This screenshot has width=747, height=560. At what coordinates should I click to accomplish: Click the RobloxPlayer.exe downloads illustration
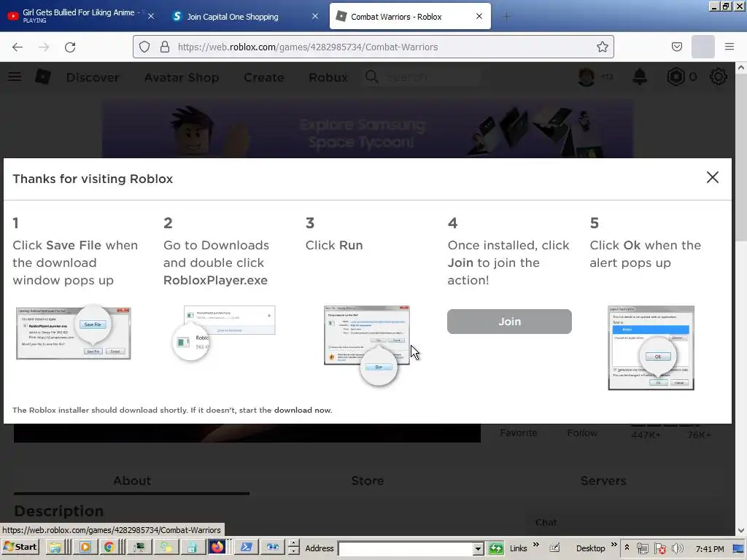[x=223, y=332]
